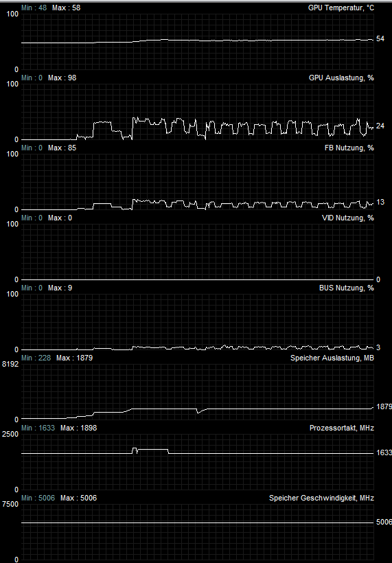Click the 2500 axis upper limit
The height and width of the screenshot is (563, 392).
point(10,434)
